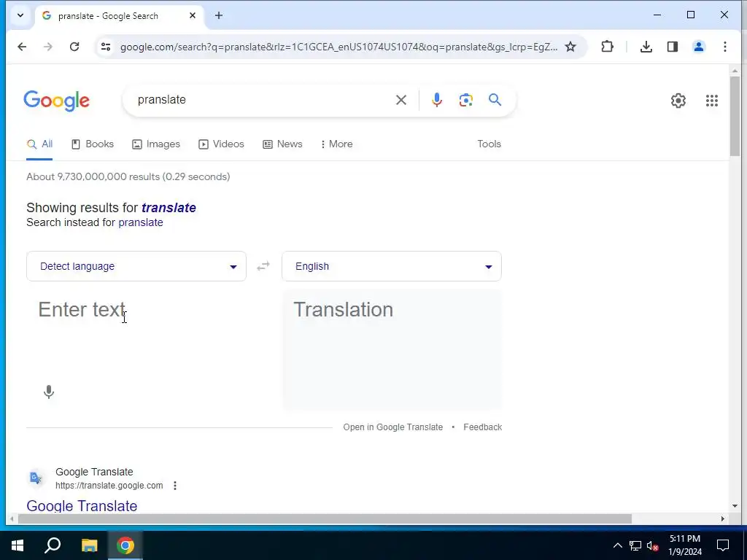
Task: Click the muted volume tray icon
Action: pyautogui.click(x=653, y=545)
